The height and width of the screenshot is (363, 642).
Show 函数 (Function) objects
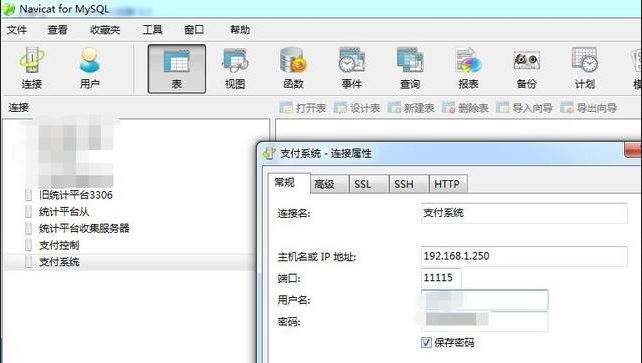293,69
